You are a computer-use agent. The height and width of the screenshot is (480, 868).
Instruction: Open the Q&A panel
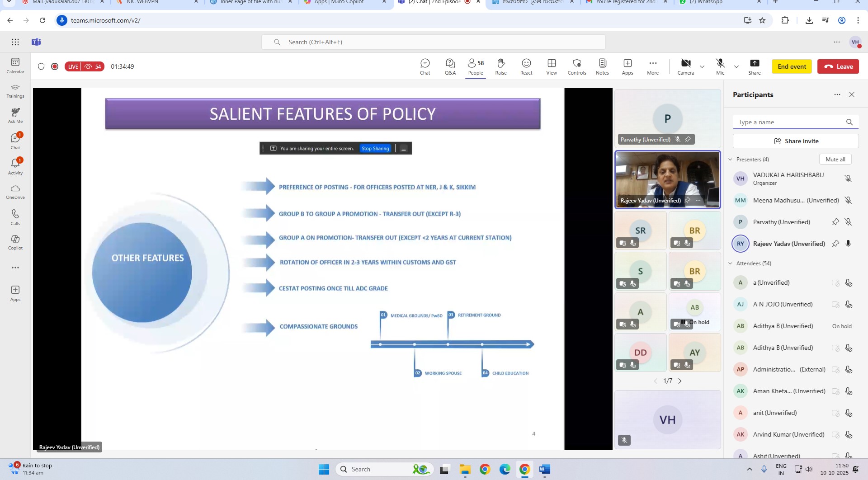(x=450, y=66)
